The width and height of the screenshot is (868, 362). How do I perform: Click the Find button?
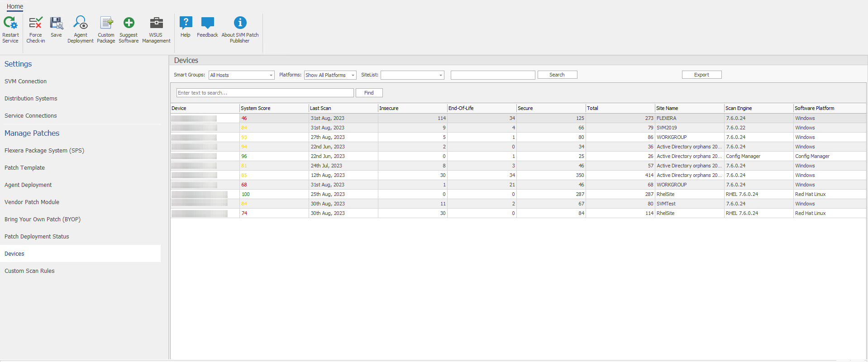pos(369,93)
